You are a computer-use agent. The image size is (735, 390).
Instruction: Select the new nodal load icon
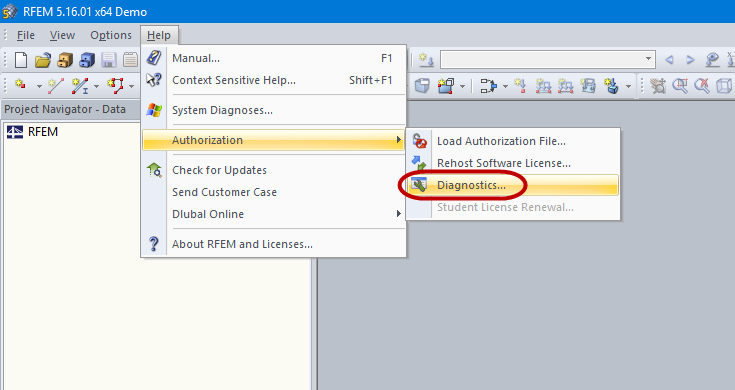[520, 86]
